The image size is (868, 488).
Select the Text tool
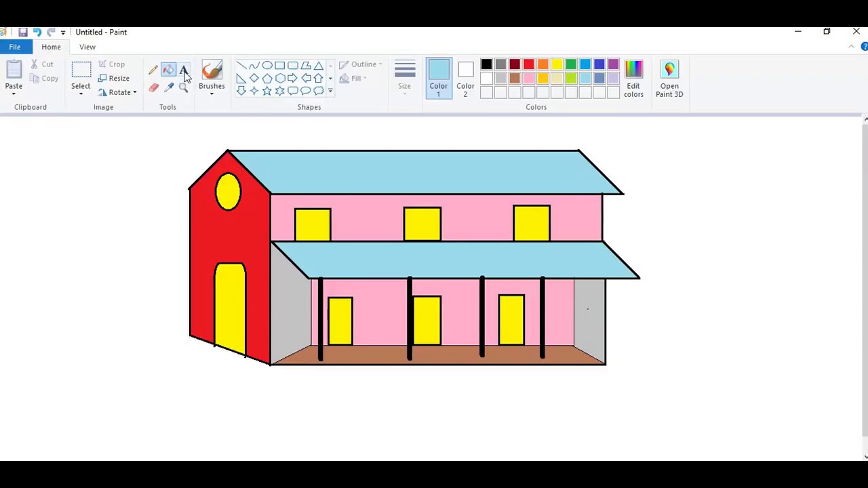(x=184, y=70)
